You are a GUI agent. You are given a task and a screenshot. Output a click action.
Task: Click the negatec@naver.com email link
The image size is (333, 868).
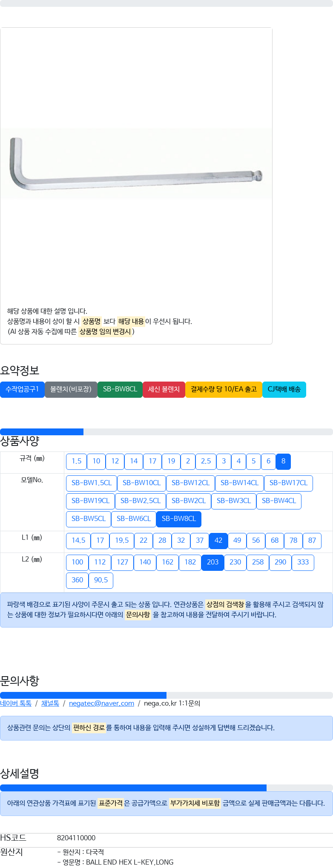101,703
